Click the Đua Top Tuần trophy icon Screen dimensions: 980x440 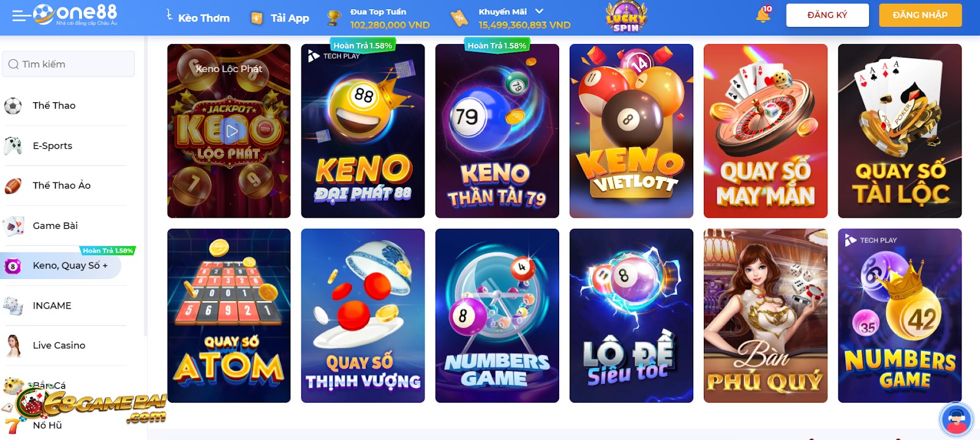coord(334,18)
